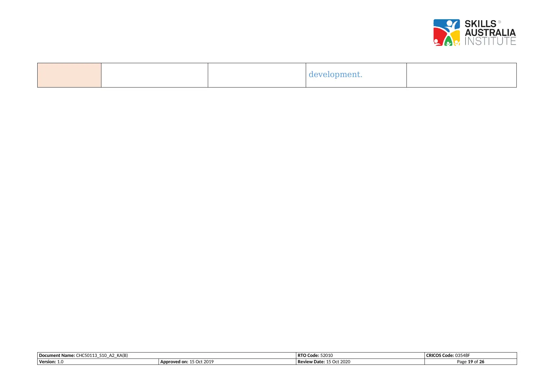554x392 pixels.
Task: Click the 'RTO Code: 52010' footer cell
Action: pos(360,355)
